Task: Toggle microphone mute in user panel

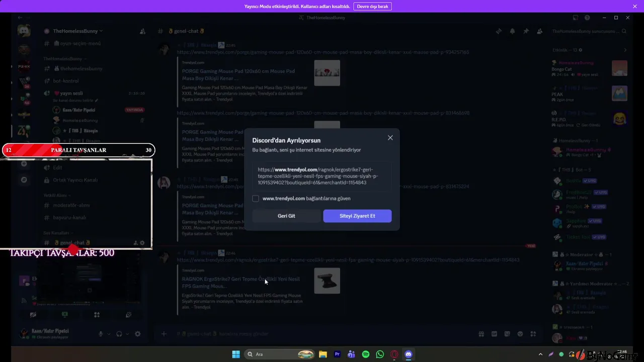Action: coord(101,334)
